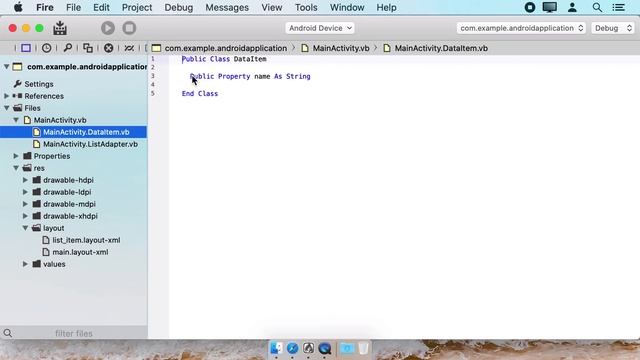Open the display mirroring menu bar icon

(x=550, y=7)
